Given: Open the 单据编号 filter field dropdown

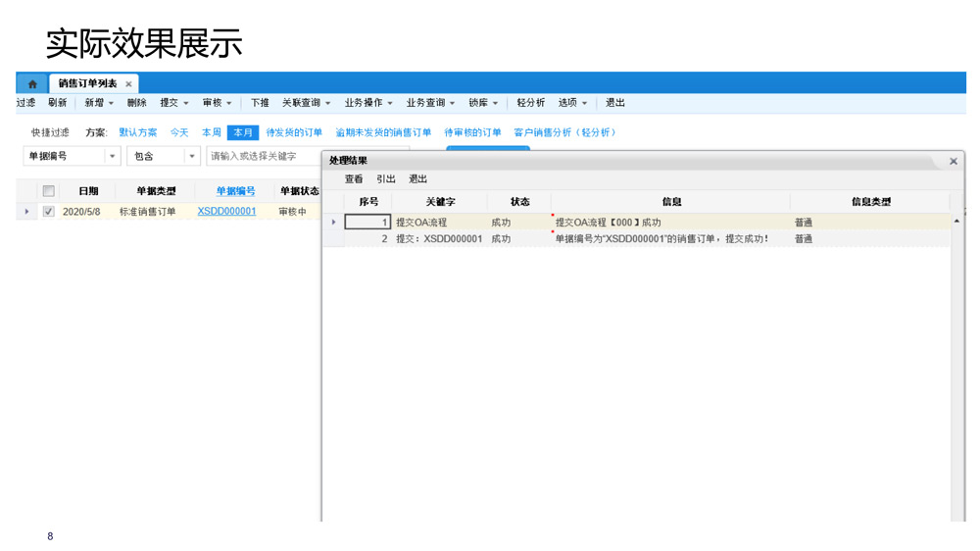Looking at the screenshot, I should click(x=112, y=156).
